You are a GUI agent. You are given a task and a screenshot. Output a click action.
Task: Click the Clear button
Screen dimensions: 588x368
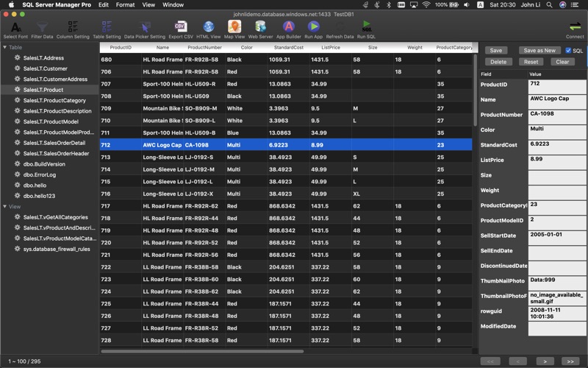(562, 62)
